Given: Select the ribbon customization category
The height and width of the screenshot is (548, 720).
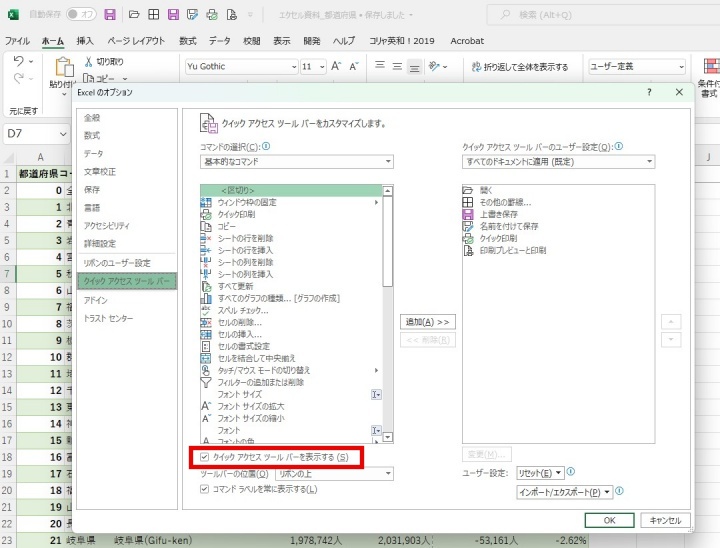Looking at the screenshot, I should pos(117,263).
